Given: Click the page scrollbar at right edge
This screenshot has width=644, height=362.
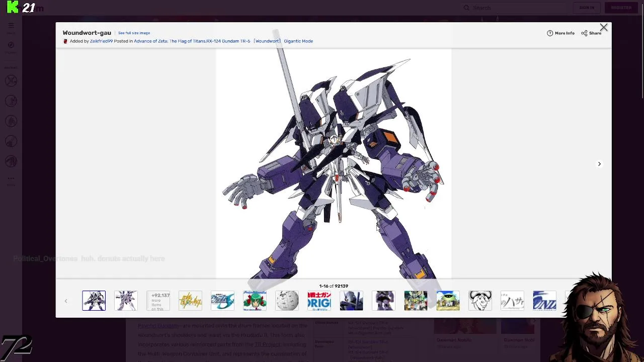Looking at the screenshot, I should tap(641, 50).
